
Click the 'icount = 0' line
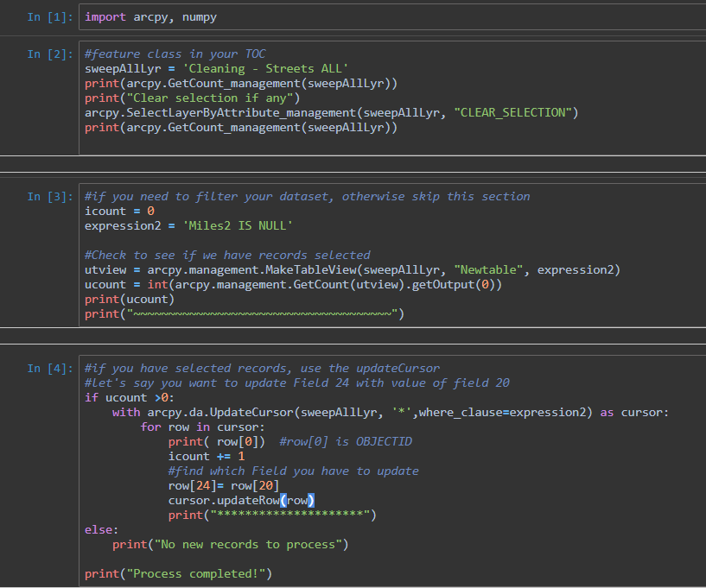(x=119, y=212)
